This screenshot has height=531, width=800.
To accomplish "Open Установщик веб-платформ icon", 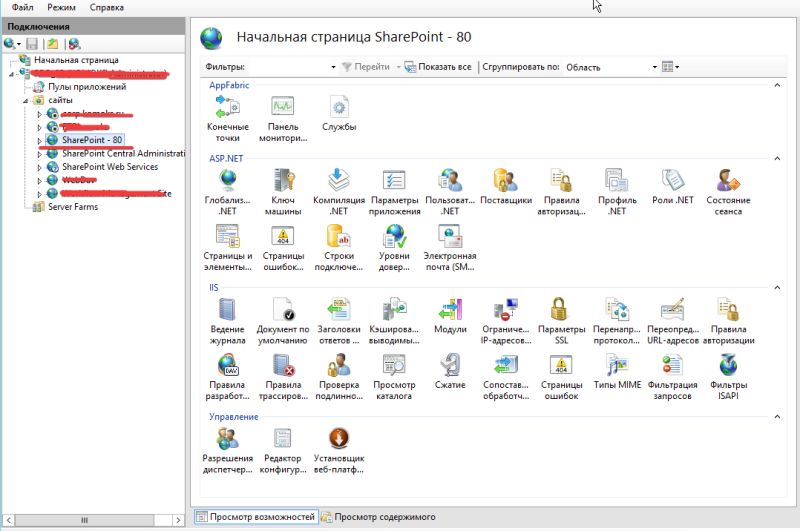I will pos(339,450).
